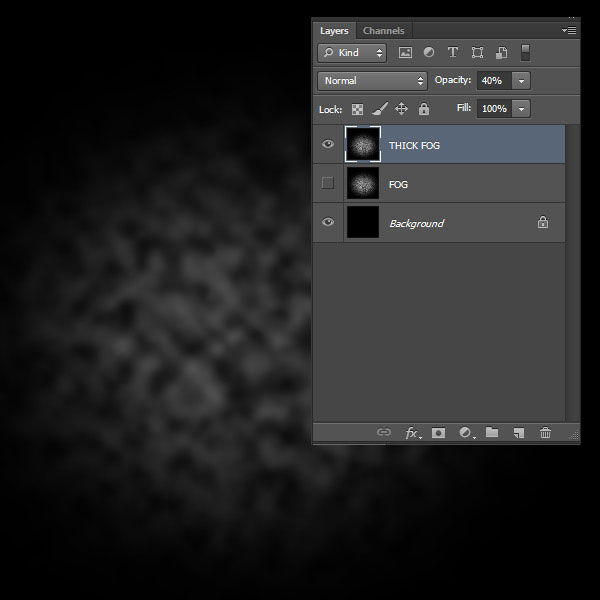Click the Opacity 40% value field
Image resolution: width=600 pixels, height=600 pixels.
(x=494, y=81)
